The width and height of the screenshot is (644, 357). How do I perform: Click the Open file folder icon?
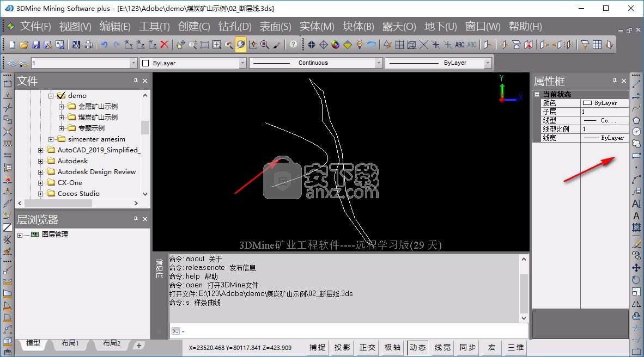click(x=24, y=45)
